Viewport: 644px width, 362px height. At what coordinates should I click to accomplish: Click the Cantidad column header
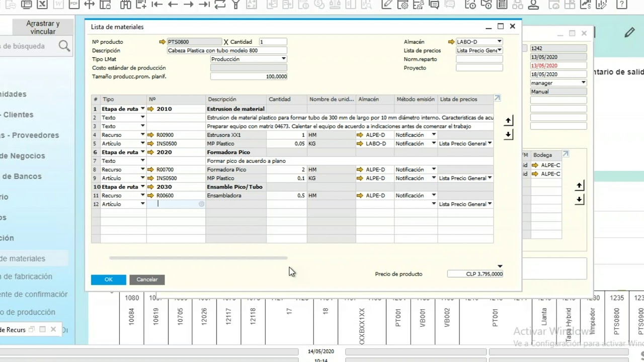[286, 100]
